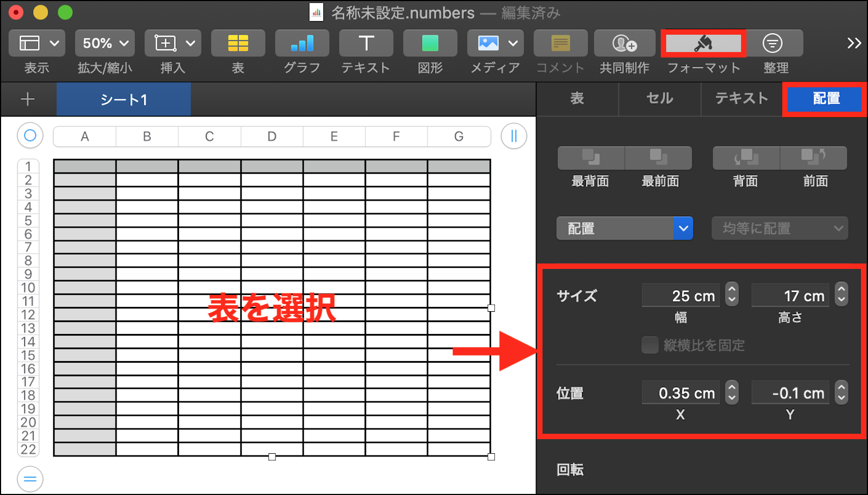Add a new sheet with plus button
Screen dimensions: 868x495
pyautogui.click(x=28, y=99)
